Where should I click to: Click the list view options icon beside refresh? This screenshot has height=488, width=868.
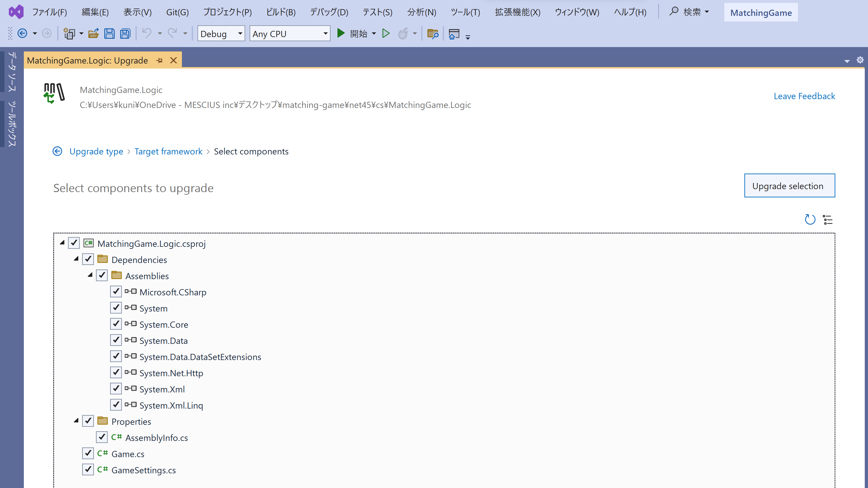coord(828,219)
